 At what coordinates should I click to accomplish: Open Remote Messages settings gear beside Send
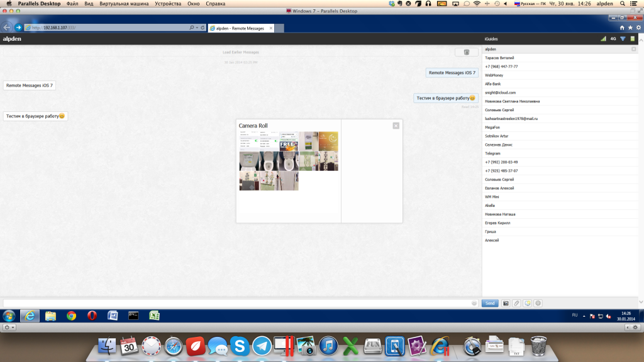(x=538, y=304)
